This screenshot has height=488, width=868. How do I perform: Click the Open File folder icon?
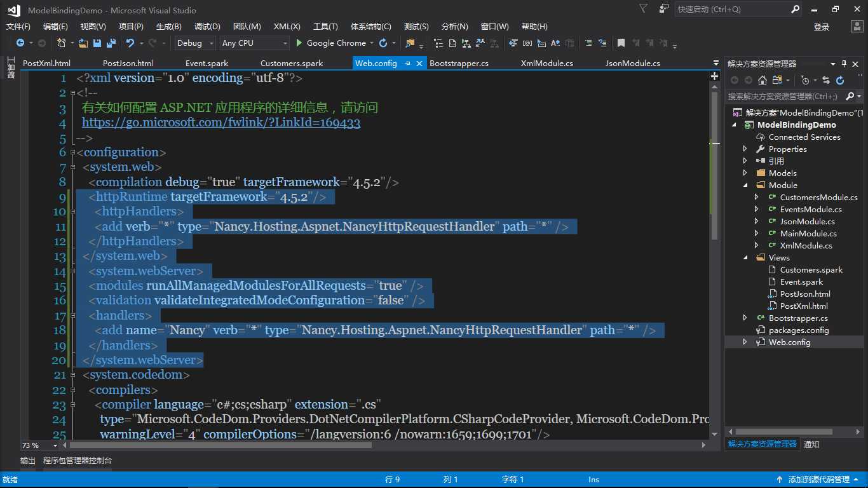83,43
